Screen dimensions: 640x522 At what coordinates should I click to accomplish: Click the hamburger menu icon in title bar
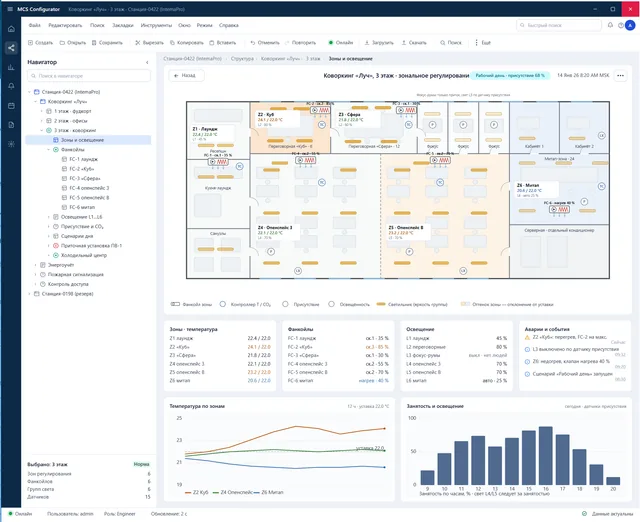[x=10, y=9]
